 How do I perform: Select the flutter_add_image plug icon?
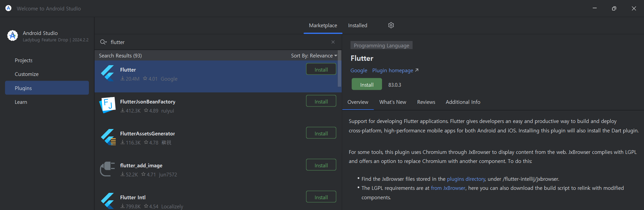[x=108, y=169]
